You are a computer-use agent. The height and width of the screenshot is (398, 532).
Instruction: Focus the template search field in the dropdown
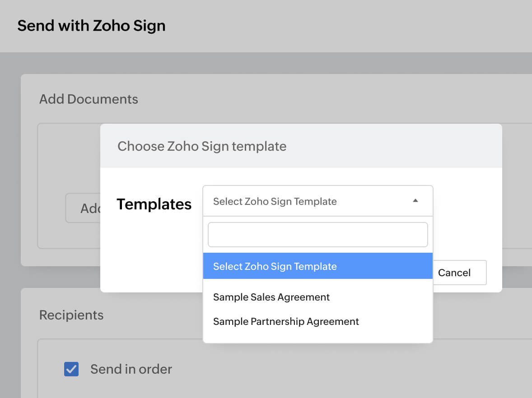(x=317, y=235)
